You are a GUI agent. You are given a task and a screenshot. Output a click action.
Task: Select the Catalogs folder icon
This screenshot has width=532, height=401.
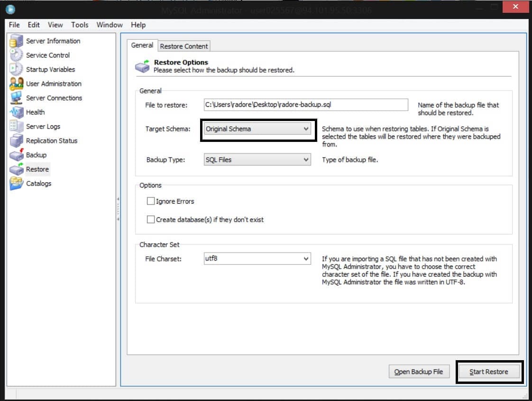pyautogui.click(x=16, y=183)
